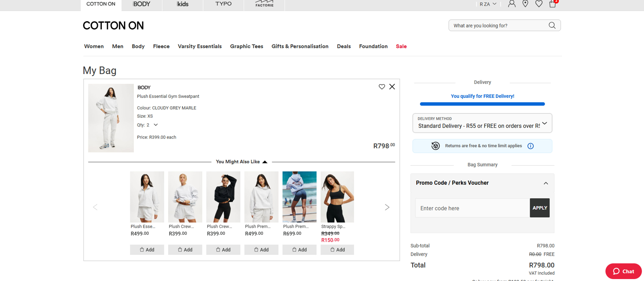
Task: Open the Fleece menu
Action: (161, 46)
